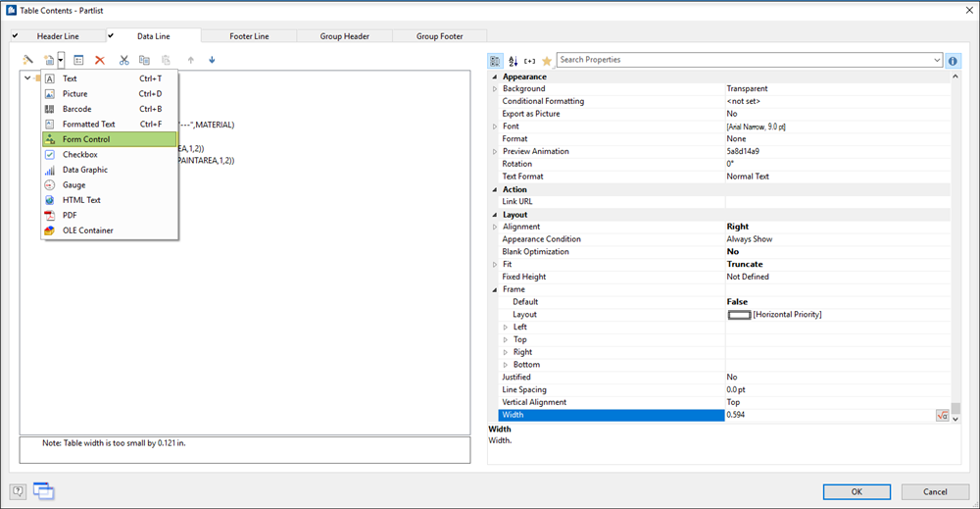Select the Vertical Alignment property row
Screen dimensions: 980x509
pyautogui.click(x=724, y=402)
